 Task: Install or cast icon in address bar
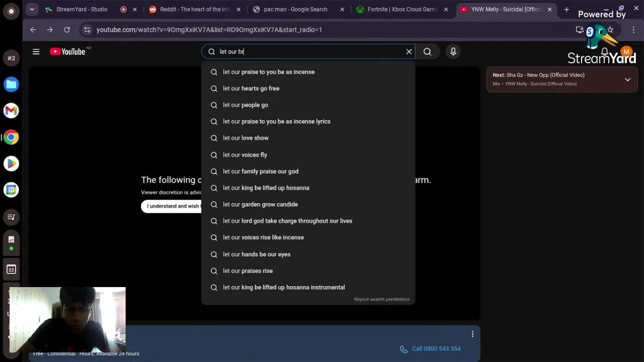[x=580, y=30]
